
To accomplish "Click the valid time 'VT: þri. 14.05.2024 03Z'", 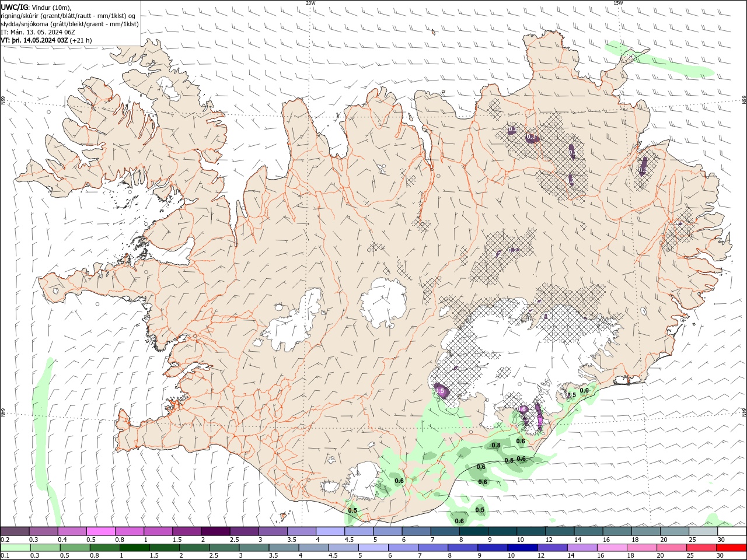I will coord(35,40).
